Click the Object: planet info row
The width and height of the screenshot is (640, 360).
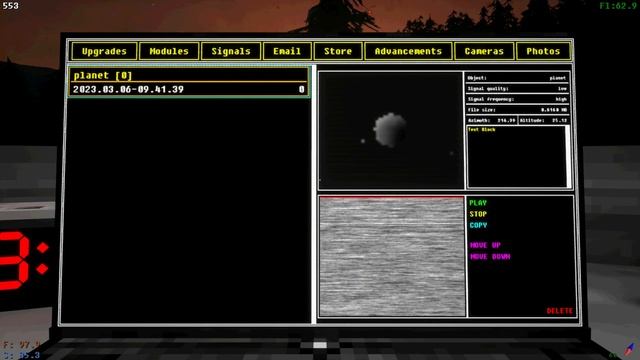tap(517, 78)
